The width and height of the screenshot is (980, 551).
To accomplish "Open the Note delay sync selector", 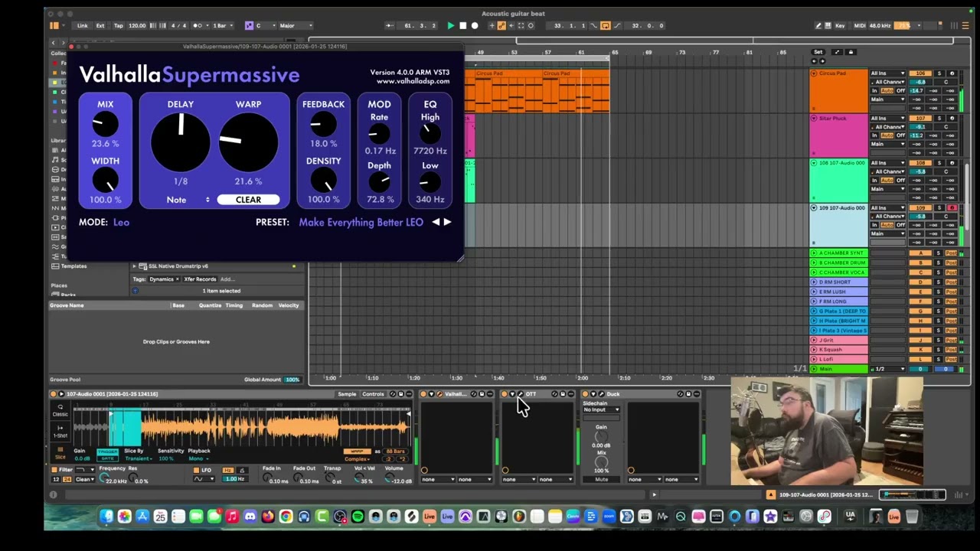I will point(188,200).
